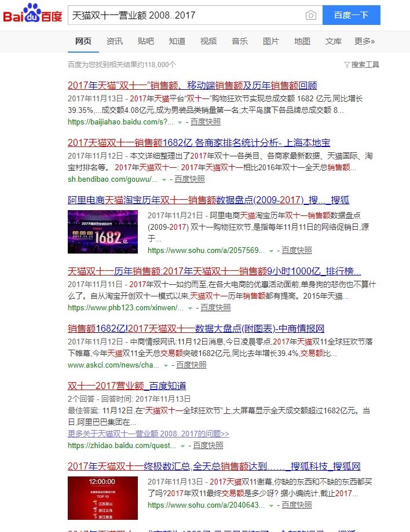
Task: Switch to the 贴吧 tab
Action: tap(145, 41)
